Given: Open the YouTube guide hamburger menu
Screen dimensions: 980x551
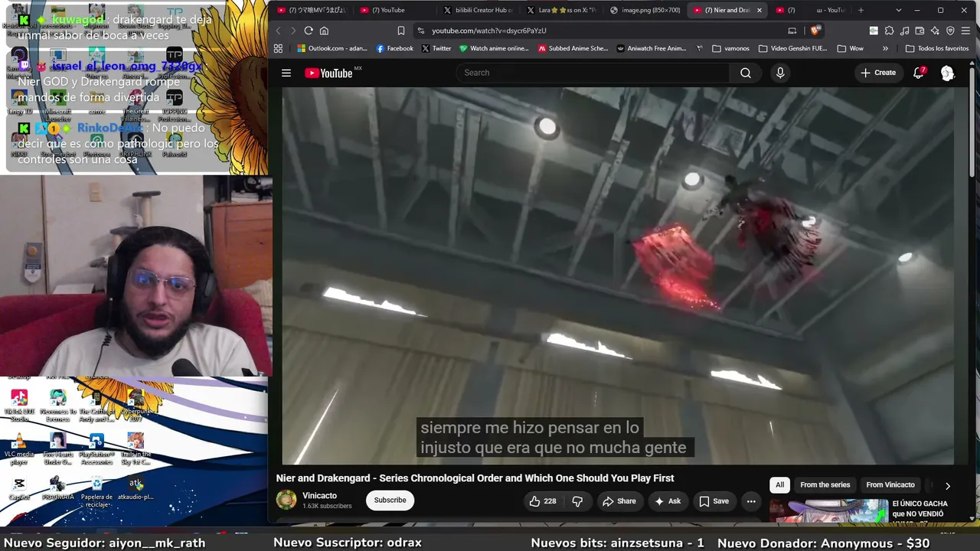Looking at the screenshot, I should pyautogui.click(x=286, y=73).
